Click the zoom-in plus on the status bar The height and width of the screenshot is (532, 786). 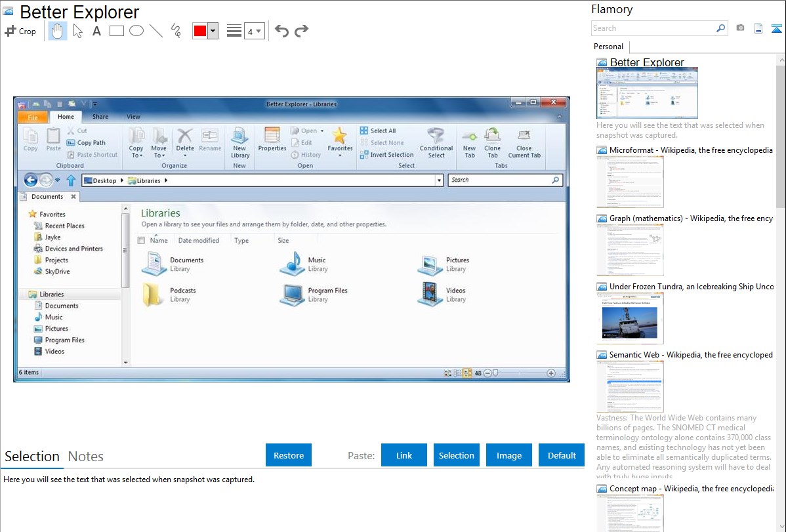551,373
